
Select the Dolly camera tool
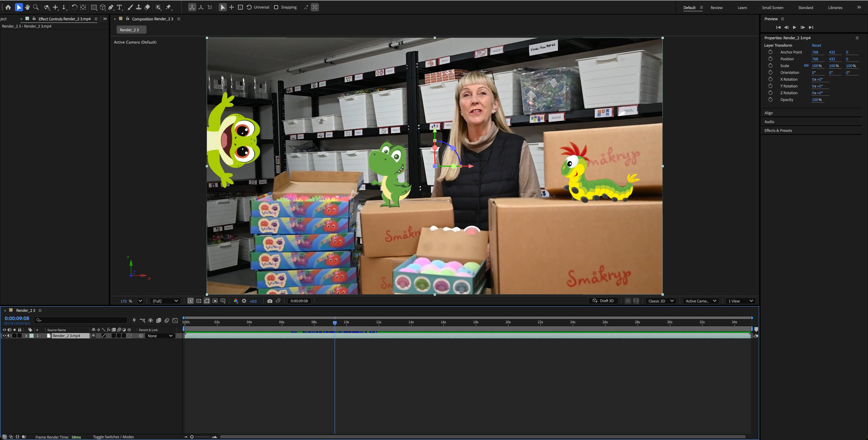(64, 7)
